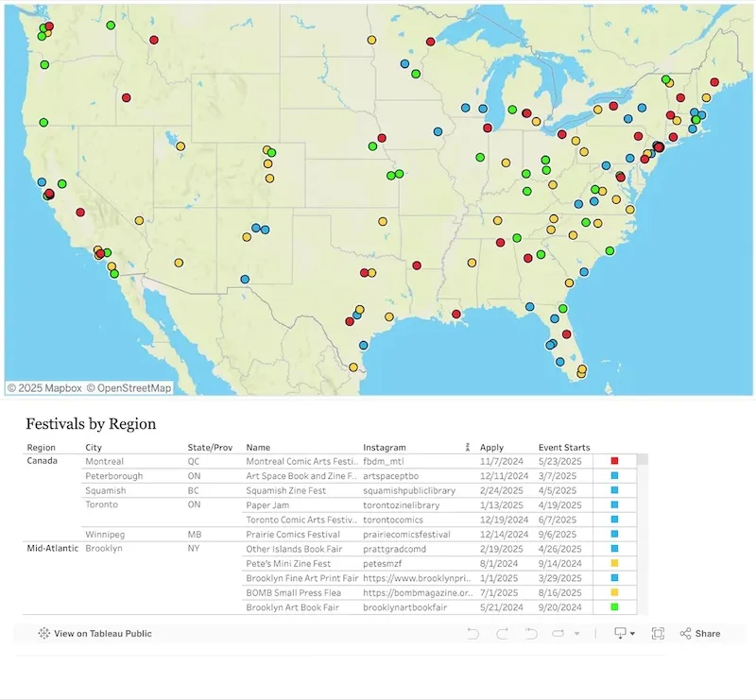
Task: Click the red swatch in the Montreal row
Action: tap(615, 461)
